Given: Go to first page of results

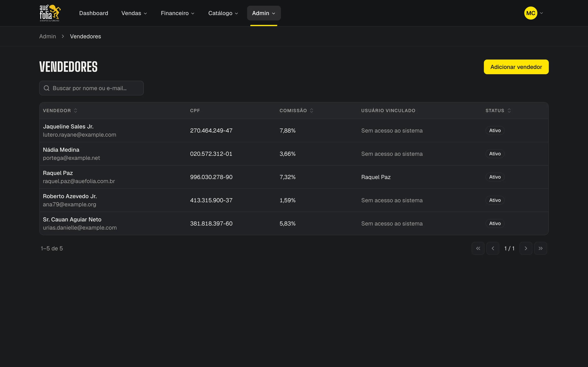Looking at the screenshot, I should point(478,248).
